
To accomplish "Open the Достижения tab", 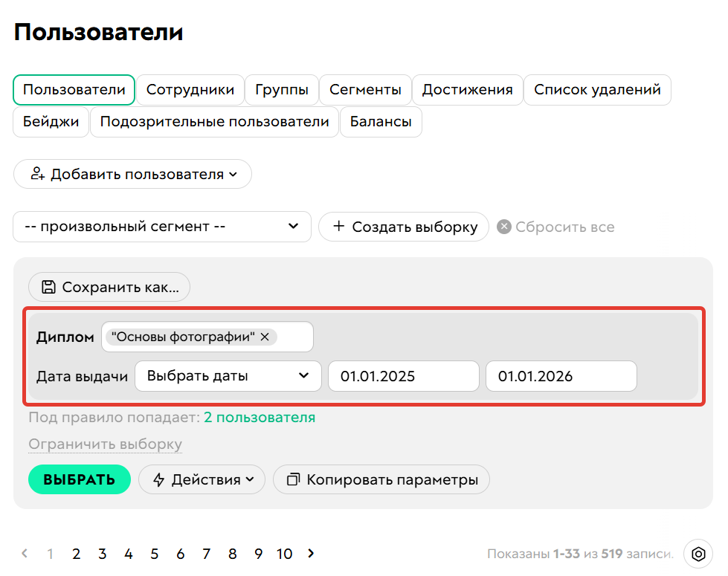I will [467, 89].
